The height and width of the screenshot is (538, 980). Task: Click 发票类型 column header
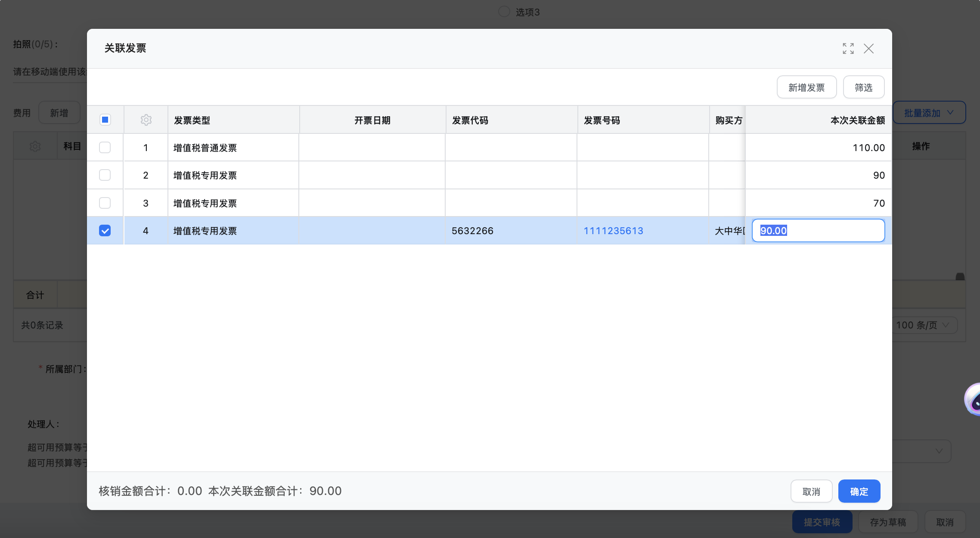(192, 120)
